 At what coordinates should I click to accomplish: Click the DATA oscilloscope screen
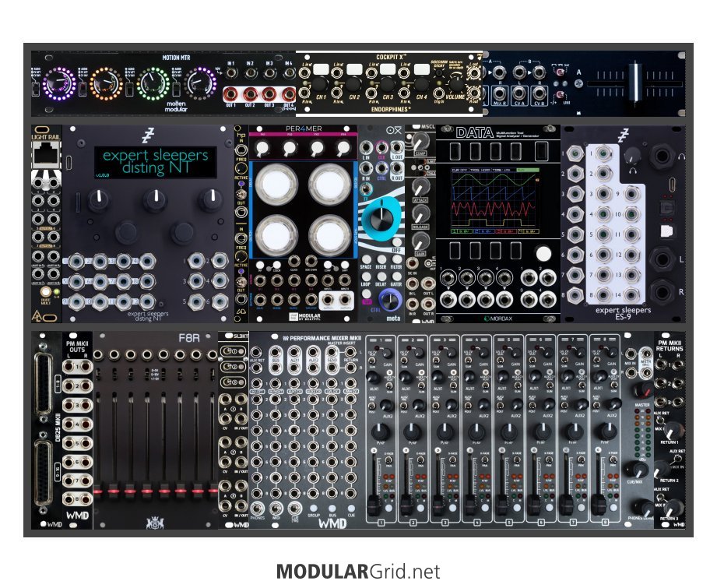pos(495,202)
